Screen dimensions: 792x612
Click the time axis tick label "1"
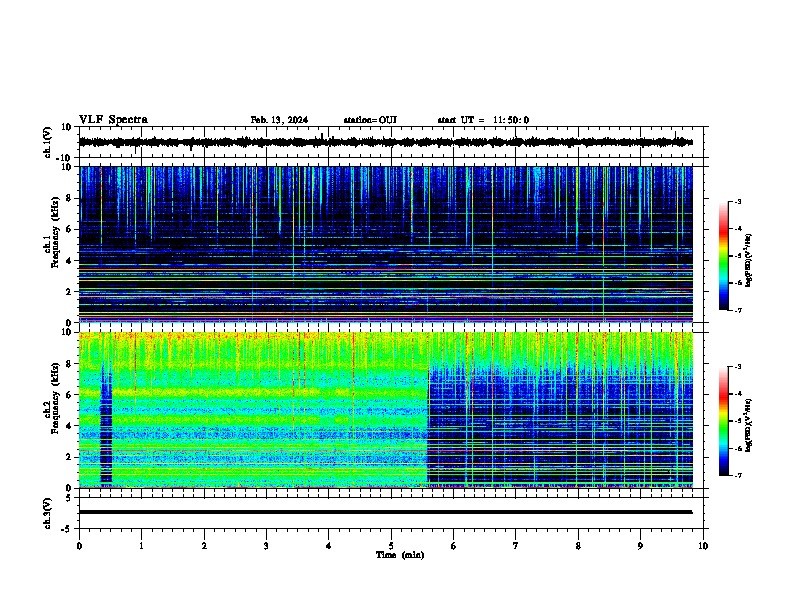(141, 546)
